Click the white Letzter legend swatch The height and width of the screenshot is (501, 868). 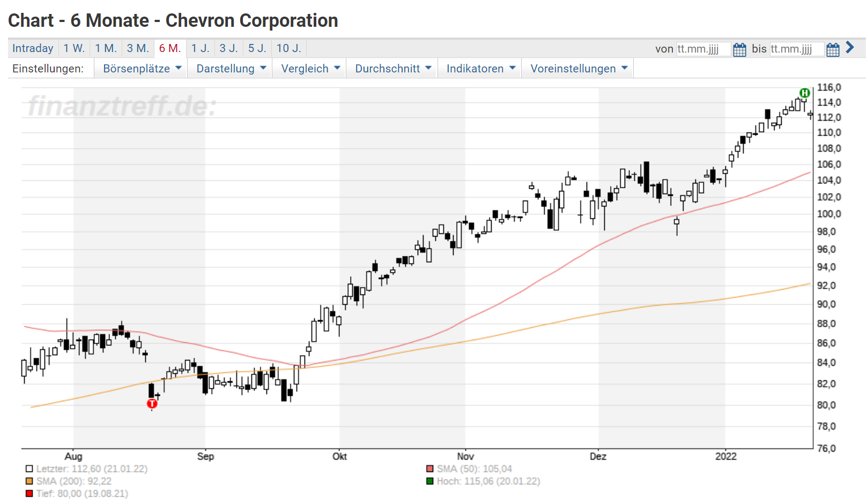pos(29,469)
